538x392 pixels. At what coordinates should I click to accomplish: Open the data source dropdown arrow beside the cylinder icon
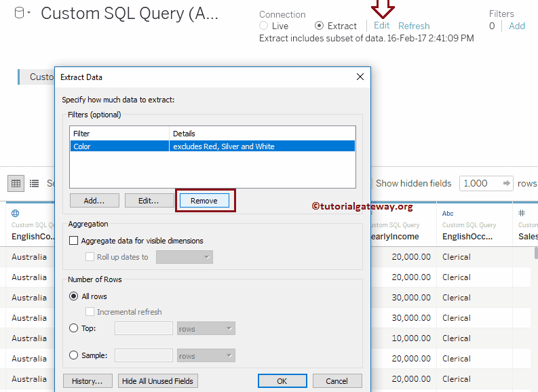28,13
